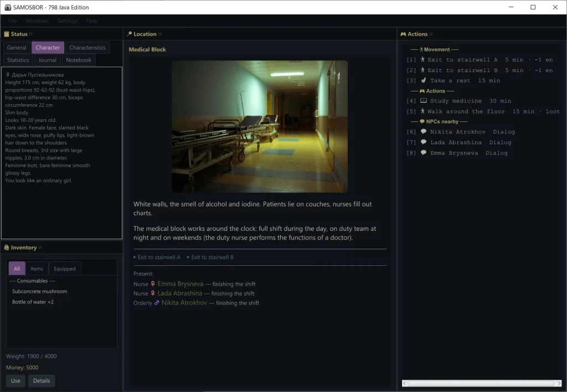567x392 pixels.
Task: Click the Inventory panel backpack icon
Action: point(7,247)
